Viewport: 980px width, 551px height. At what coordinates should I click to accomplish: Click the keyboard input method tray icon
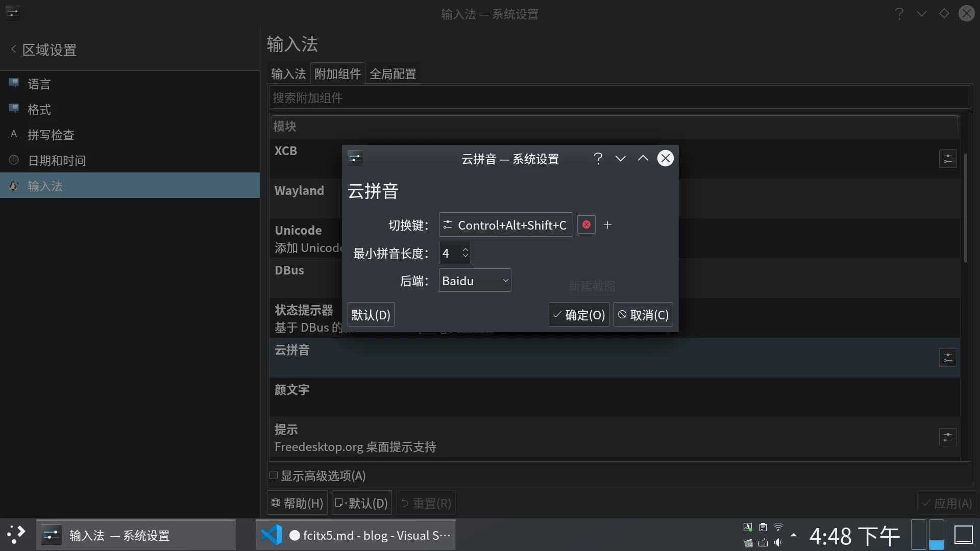pos(763,542)
